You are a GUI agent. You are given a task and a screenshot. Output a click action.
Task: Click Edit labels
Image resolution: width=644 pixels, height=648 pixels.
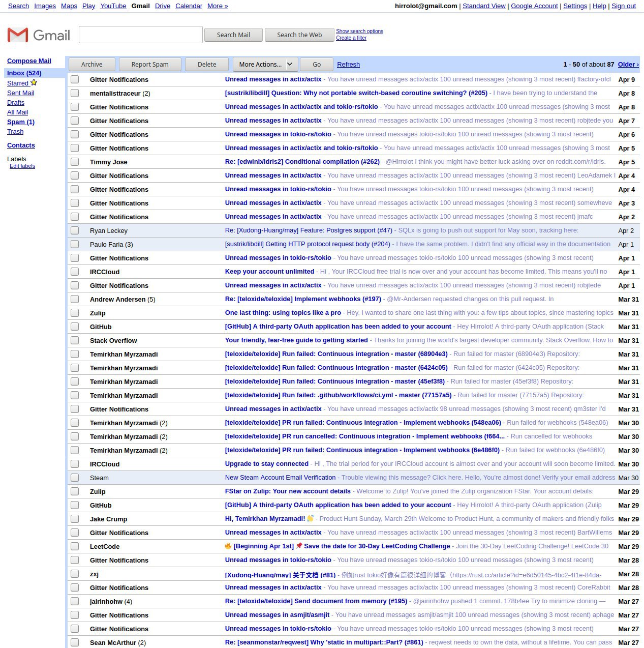(x=22, y=166)
